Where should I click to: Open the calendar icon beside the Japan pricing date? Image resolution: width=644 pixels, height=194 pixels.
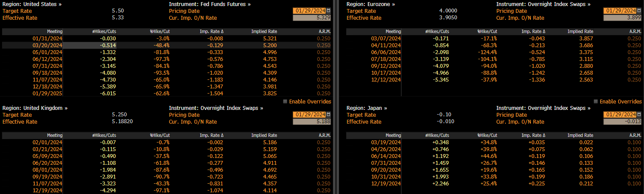639,115
